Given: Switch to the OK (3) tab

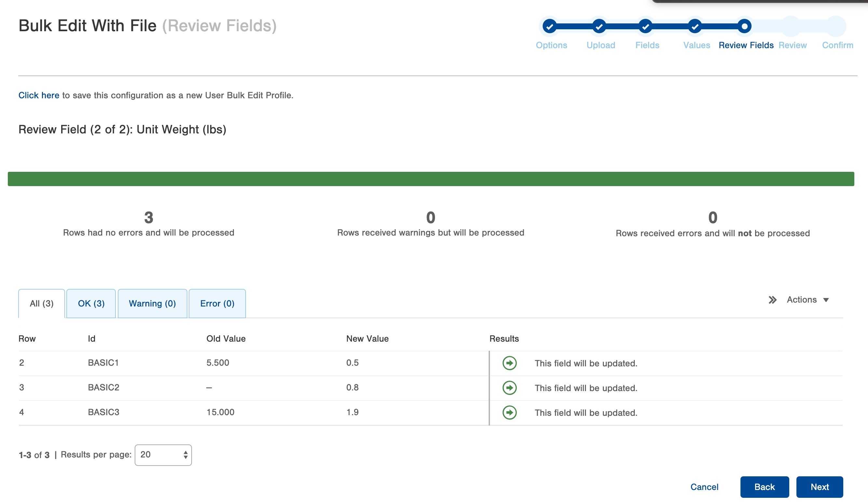Looking at the screenshot, I should tap(91, 304).
